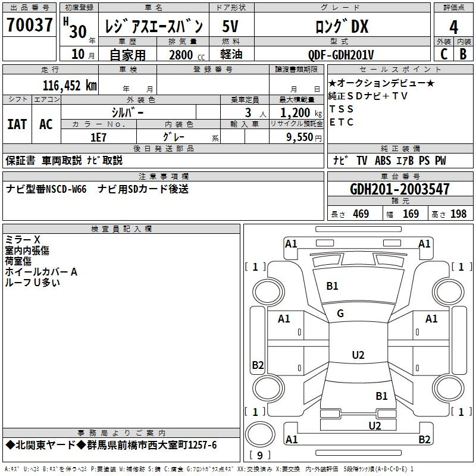
Task: Click the B1 mark near the rear window
Action: click(x=381, y=396)
